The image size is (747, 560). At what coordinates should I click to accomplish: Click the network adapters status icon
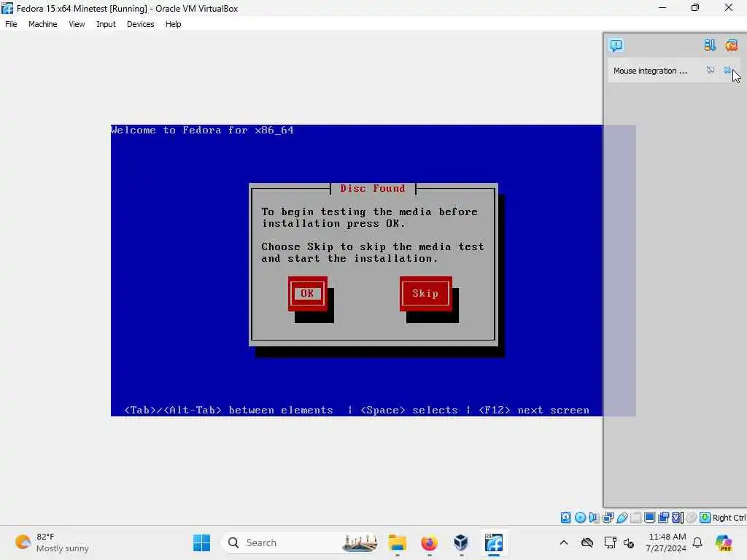coord(608,518)
